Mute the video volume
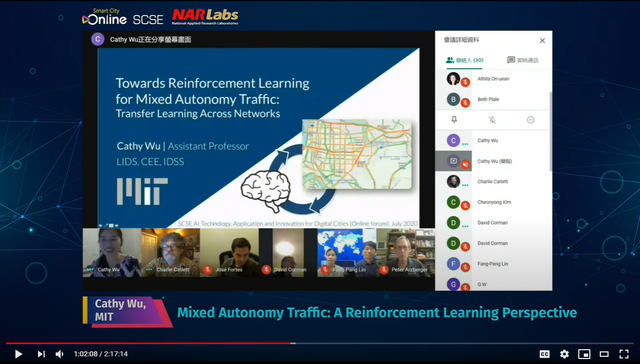640x364 pixels. pos(60,354)
